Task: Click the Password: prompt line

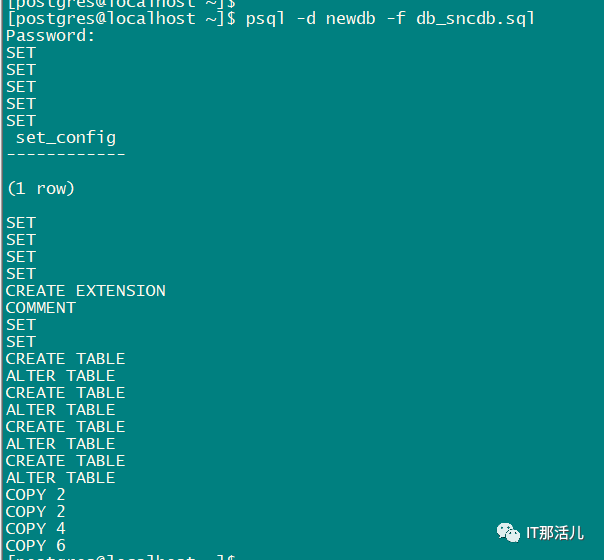Action: tap(50, 35)
